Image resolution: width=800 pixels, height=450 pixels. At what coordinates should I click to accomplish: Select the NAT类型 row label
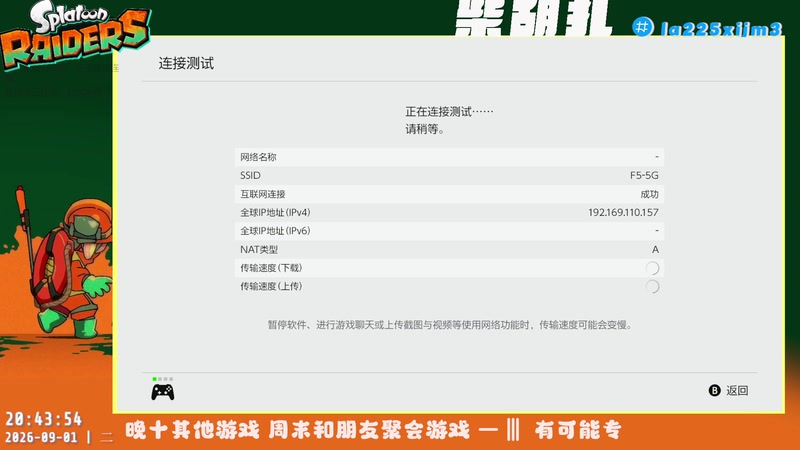tap(259, 249)
